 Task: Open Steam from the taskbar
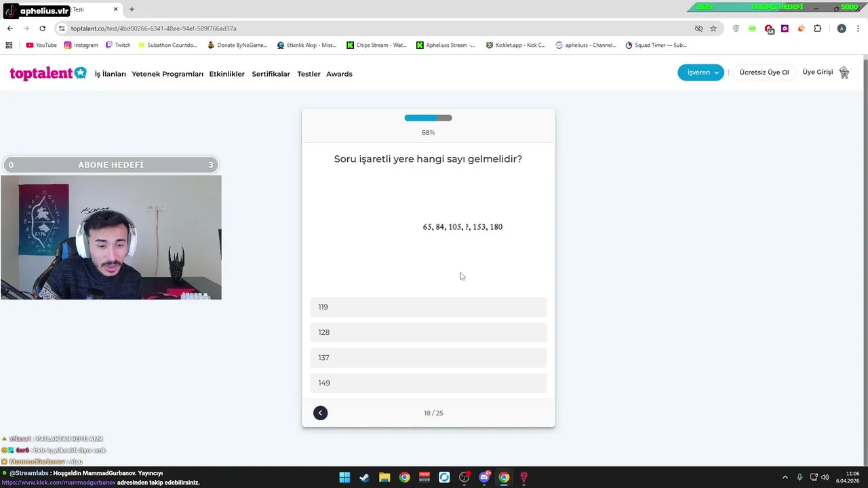pyautogui.click(x=364, y=477)
